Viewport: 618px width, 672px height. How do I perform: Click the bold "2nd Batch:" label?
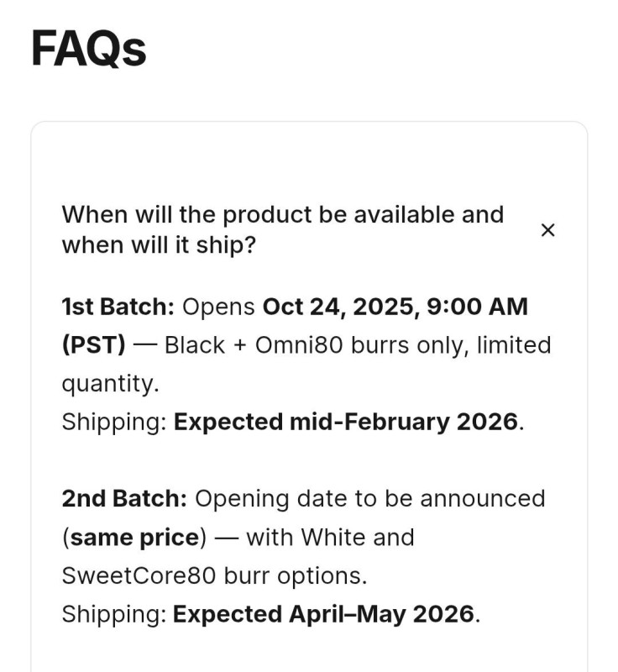click(x=124, y=498)
